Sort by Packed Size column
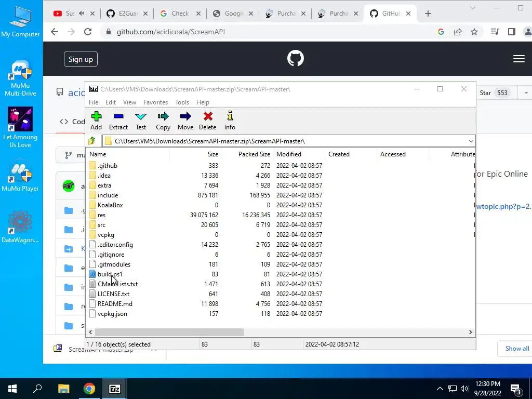 [x=247, y=154]
